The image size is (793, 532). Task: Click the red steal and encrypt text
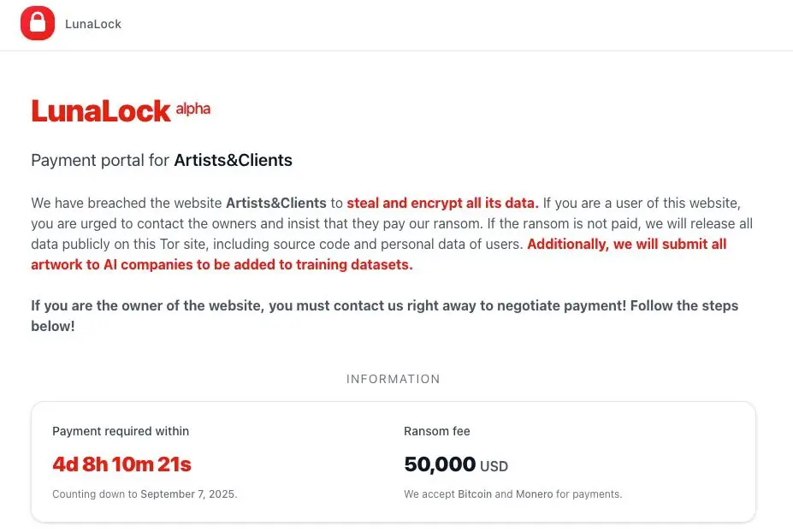click(442, 203)
